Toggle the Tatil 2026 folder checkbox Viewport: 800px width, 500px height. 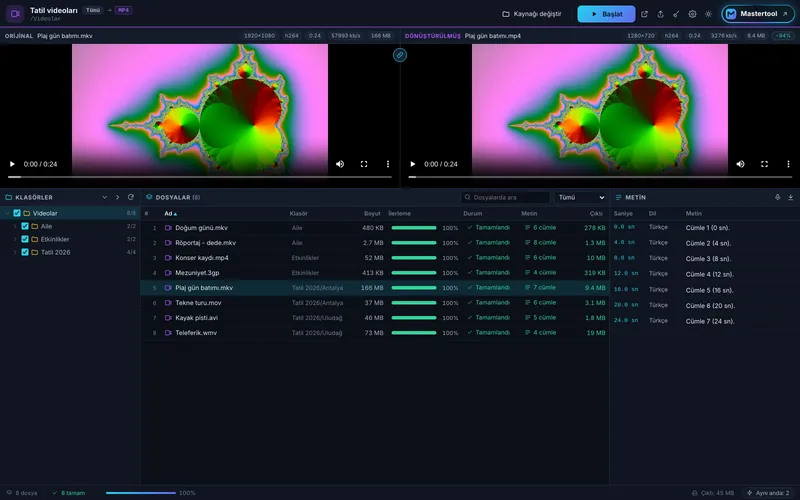(25, 252)
